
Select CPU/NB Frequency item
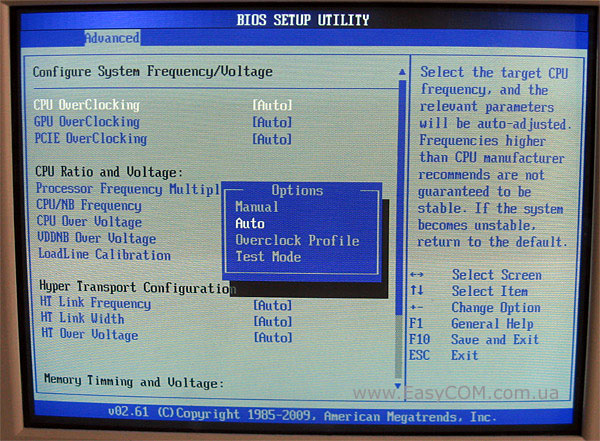89,205
